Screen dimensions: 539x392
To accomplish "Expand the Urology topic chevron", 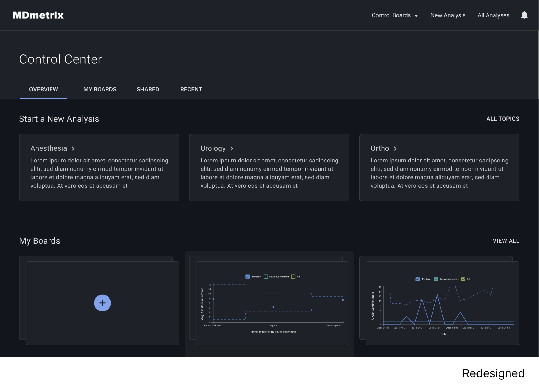I will click(x=232, y=148).
